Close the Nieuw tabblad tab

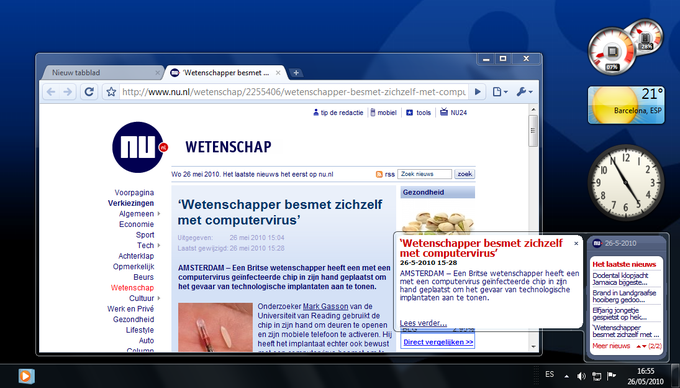click(157, 73)
